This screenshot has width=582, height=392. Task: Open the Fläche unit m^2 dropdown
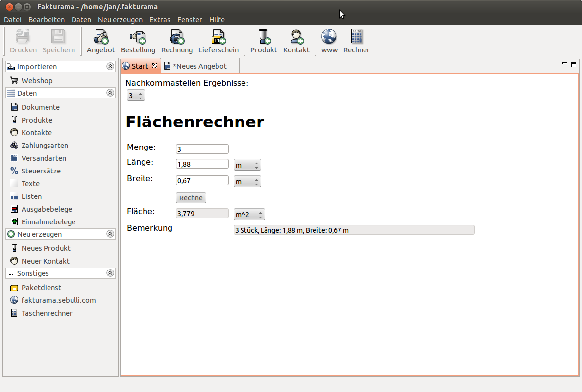tap(249, 215)
